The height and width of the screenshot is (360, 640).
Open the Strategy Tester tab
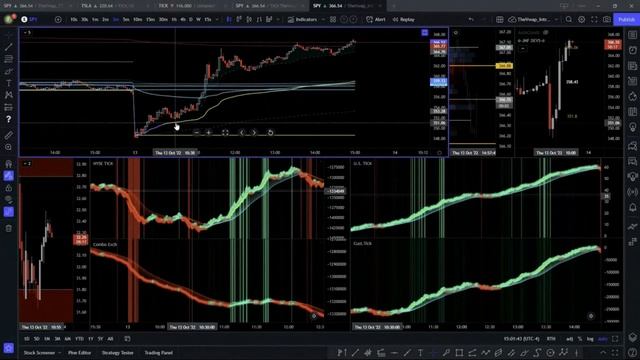(118, 353)
